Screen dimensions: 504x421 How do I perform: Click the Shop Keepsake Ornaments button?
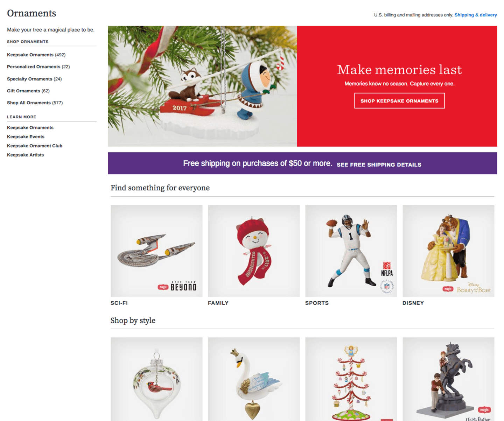pyautogui.click(x=399, y=101)
